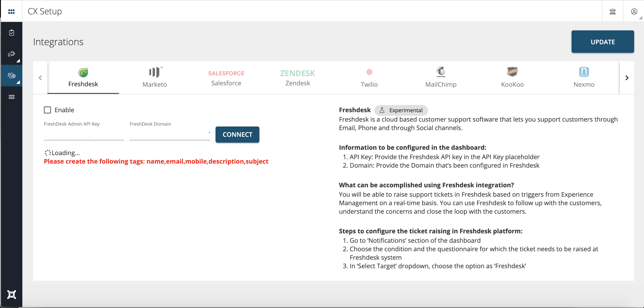Open the bank building icon in header

coord(612,11)
